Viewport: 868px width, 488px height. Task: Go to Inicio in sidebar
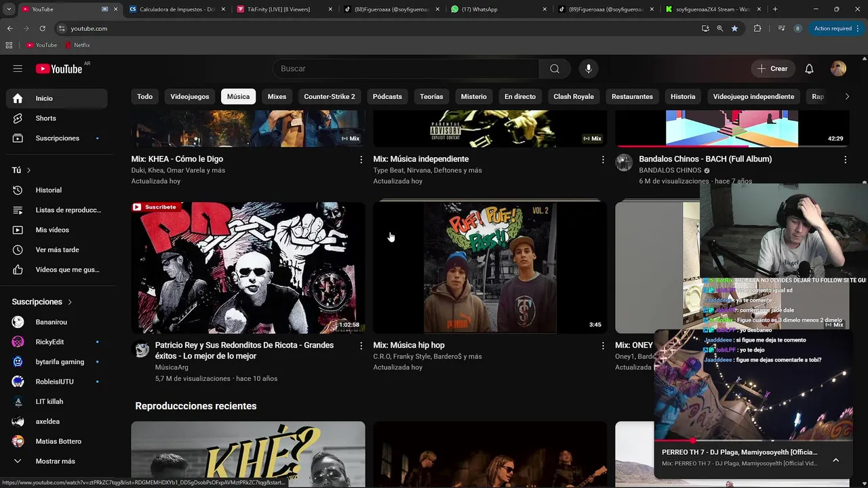tap(57, 98)
